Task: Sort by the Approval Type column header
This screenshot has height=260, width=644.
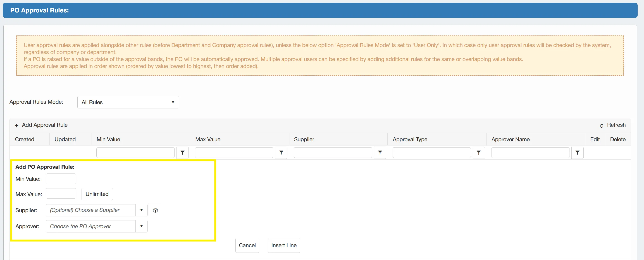Action: (410, 139)
